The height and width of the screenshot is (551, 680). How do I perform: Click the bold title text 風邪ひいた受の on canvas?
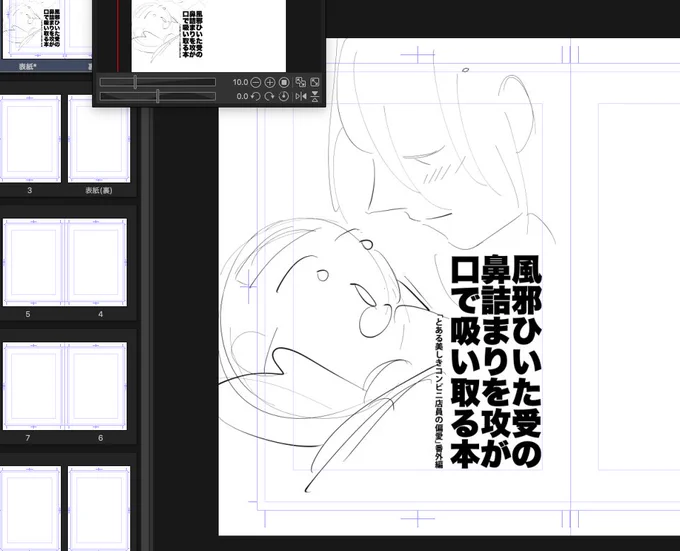pos(527,361)
